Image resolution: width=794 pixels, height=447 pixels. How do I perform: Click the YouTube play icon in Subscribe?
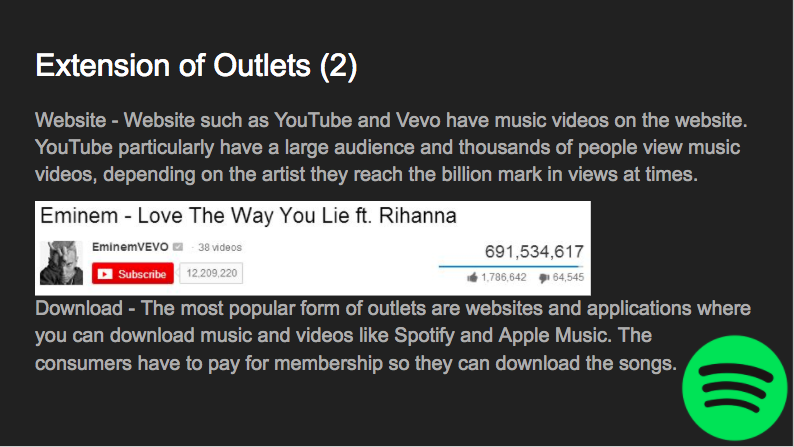point(105,273)
